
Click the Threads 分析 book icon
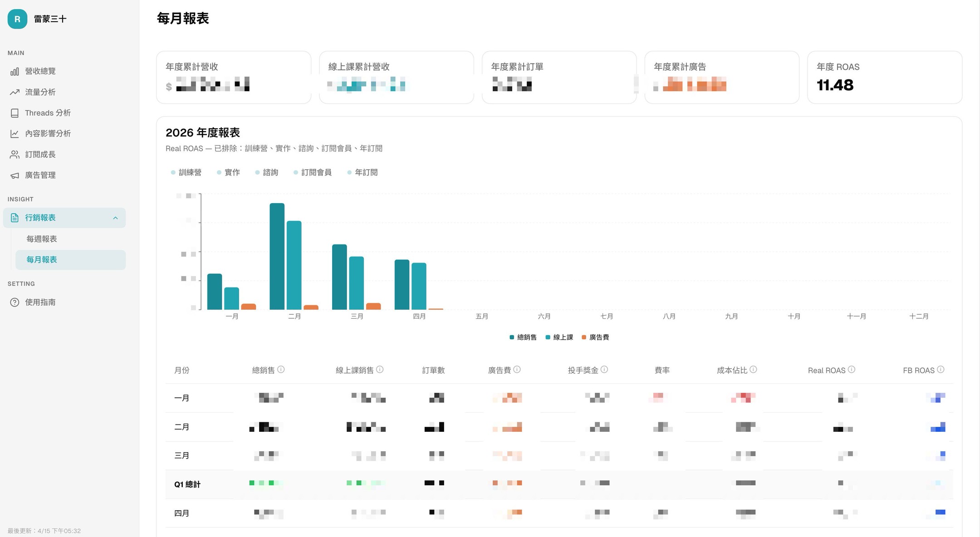15,113
